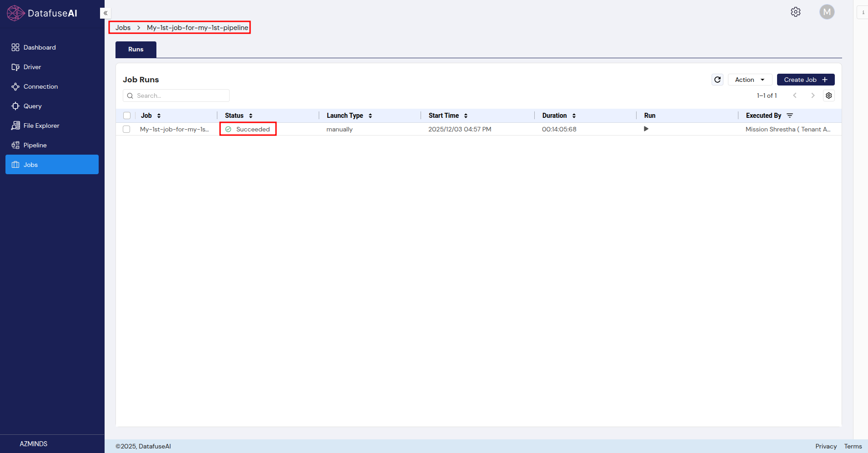
Task: Open settings gear in top header
Action: pos(795,12)
